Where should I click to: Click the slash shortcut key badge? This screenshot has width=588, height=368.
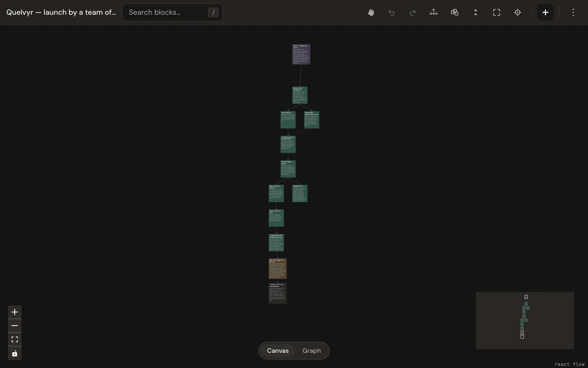click(x=213, y=12)
